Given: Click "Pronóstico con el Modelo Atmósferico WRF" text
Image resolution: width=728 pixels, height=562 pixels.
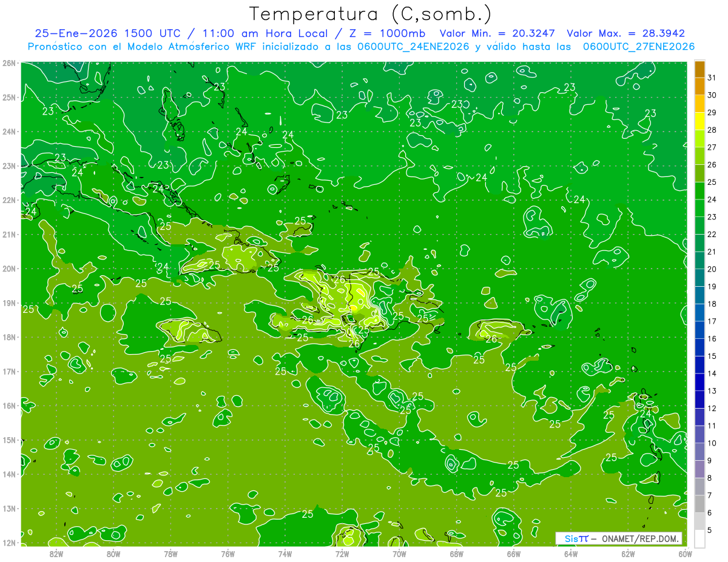Looking at the screenshot, I should coord(143,47).
